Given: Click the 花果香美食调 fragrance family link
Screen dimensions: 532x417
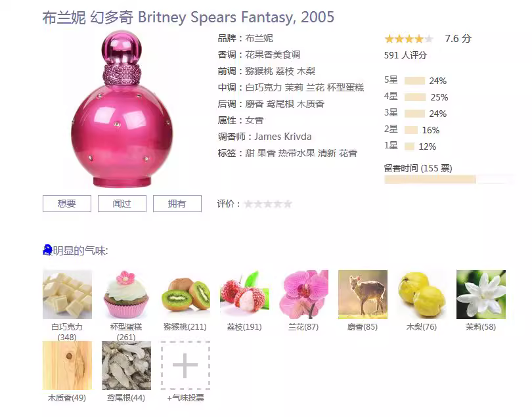Looking at the screenshot, I should tap(273, 55).
